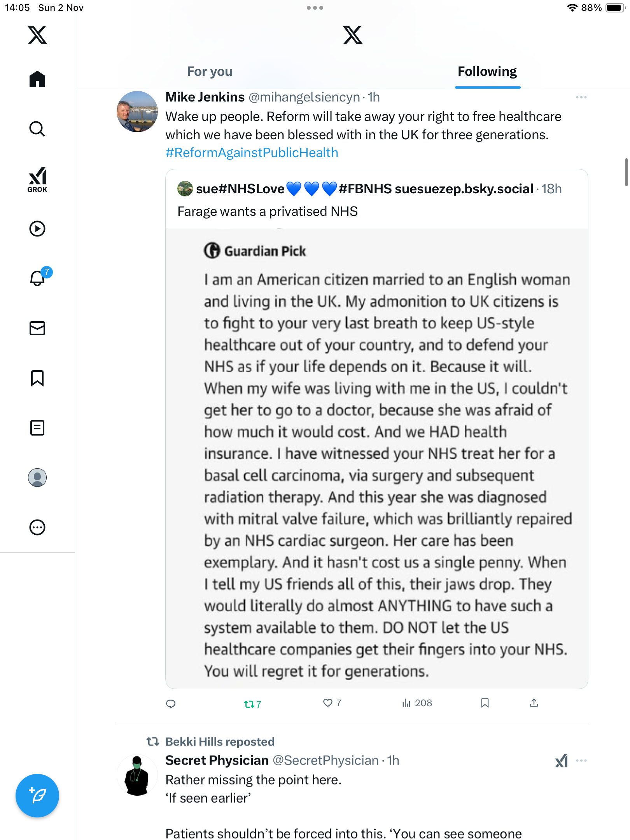
Task: Undo the repost on Mike Jenkins's post
Action: [x=249, y=704]
